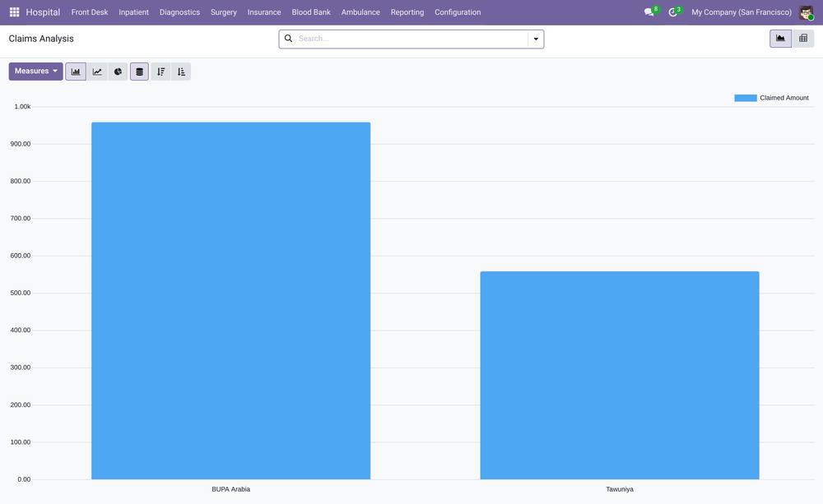The width and height of the screenshot is (823, 504).
Task: Open the Surgery menu
Action: (224, 12)
